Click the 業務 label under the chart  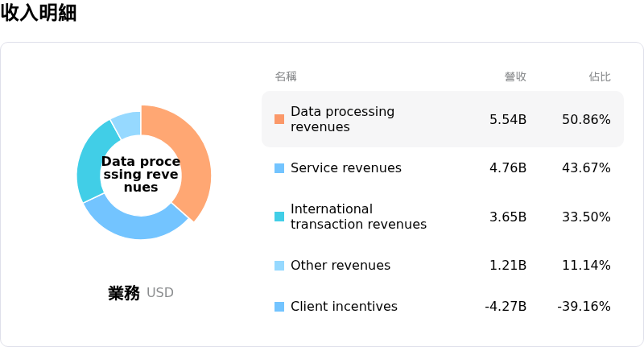coord(124,293)
